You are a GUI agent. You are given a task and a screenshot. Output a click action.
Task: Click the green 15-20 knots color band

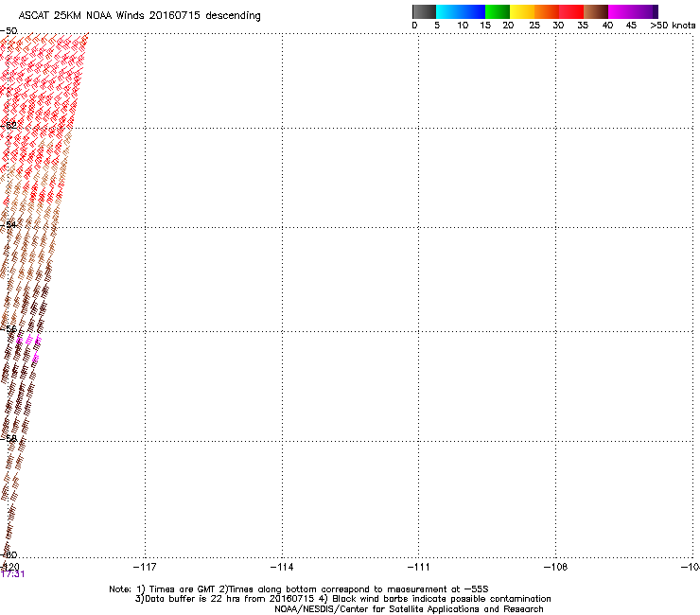[x=498, y=11]
